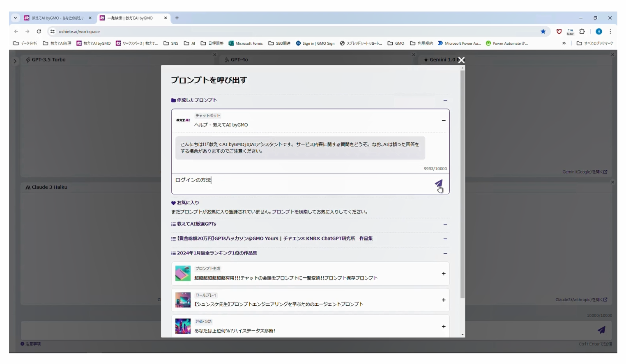Collapse the 2024年1月度全ランキング1位の作品集 section
Screen dimensions: 626x364
pos(445,253)
